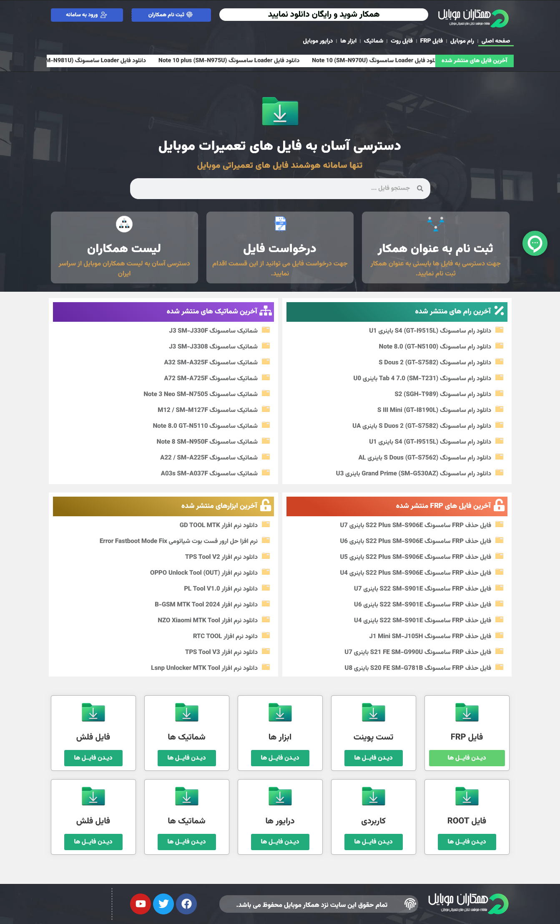Open ثبت نام به عنوان همکار card
This screenshot has width=560, height=924.
[436, 247]
